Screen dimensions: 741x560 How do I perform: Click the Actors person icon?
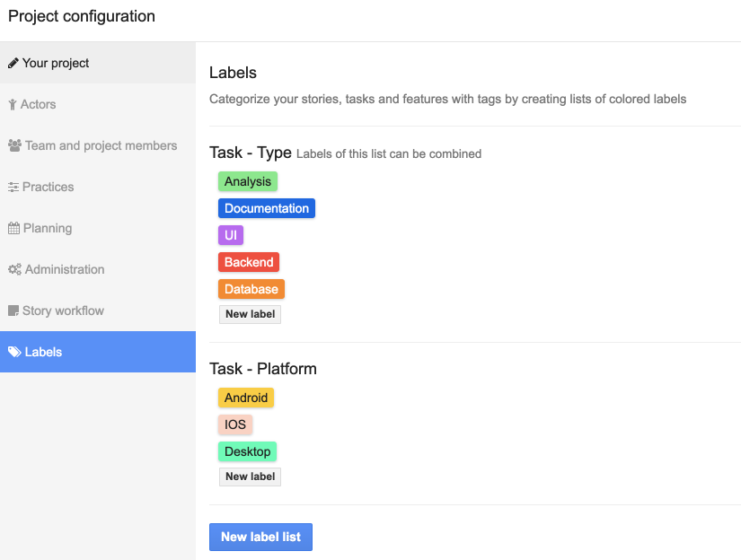[x=13, y=105]
